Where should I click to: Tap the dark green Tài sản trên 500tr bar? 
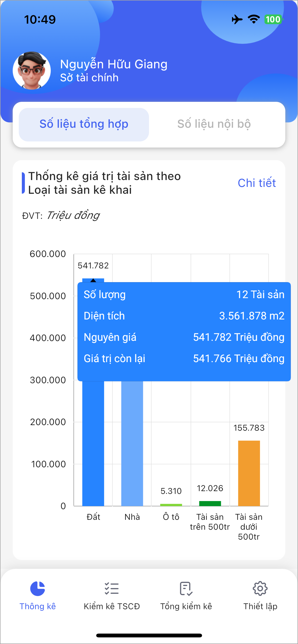click(210, 503)
